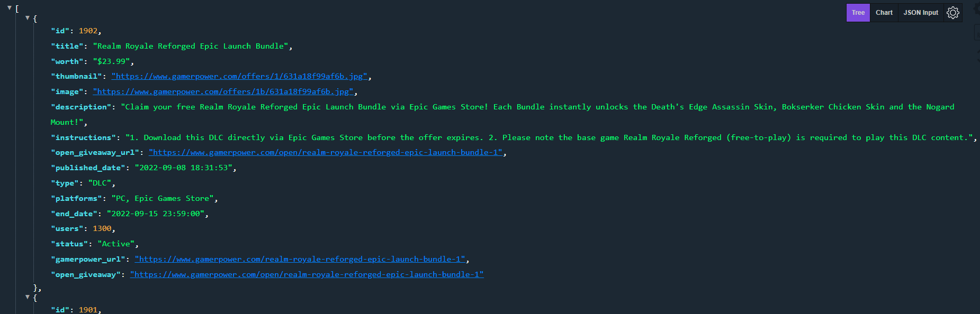
Task: Visit the open_giveaway_url hyperlink
Action: [327, 152]
